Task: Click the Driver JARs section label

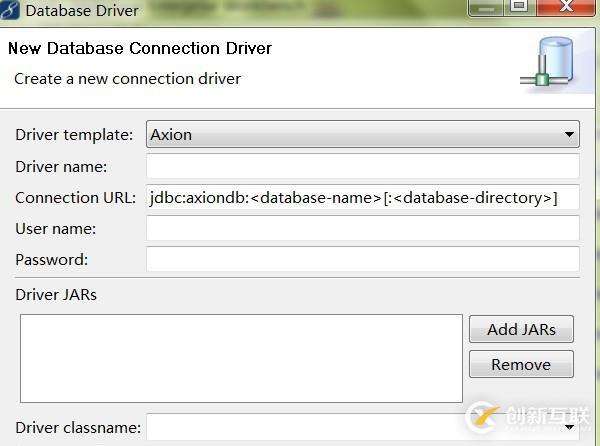Action: (x=56, y=294)
